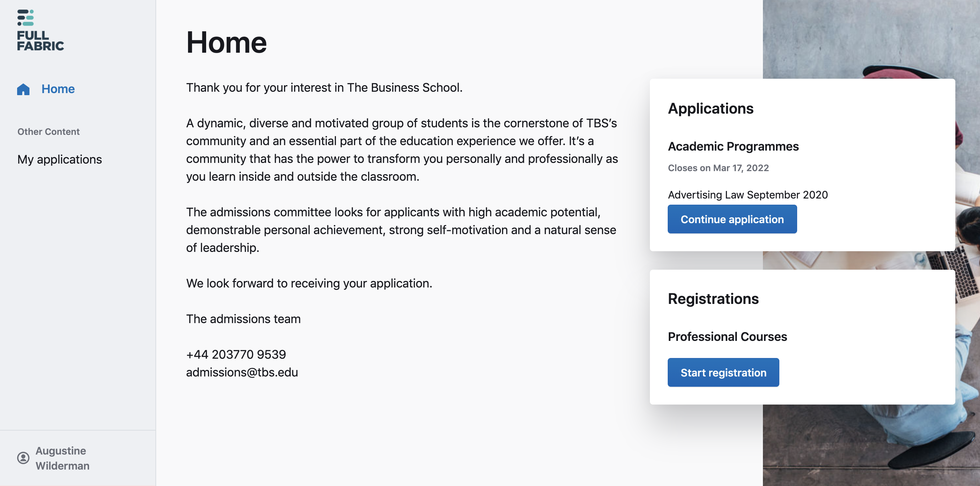Click the admissions@tbs.edu email address
Image resolution: width=980 pixels, height=486 pixels.
242,372
